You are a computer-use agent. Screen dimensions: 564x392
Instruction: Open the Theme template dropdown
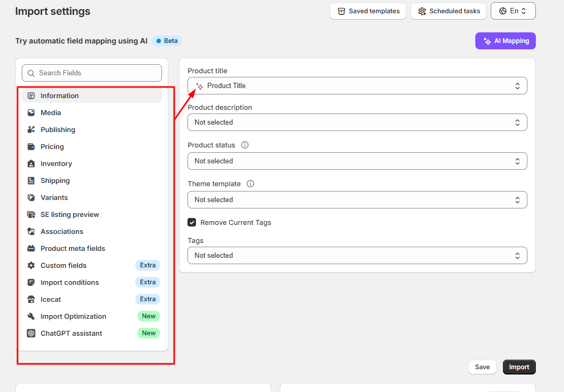[357, 200]
